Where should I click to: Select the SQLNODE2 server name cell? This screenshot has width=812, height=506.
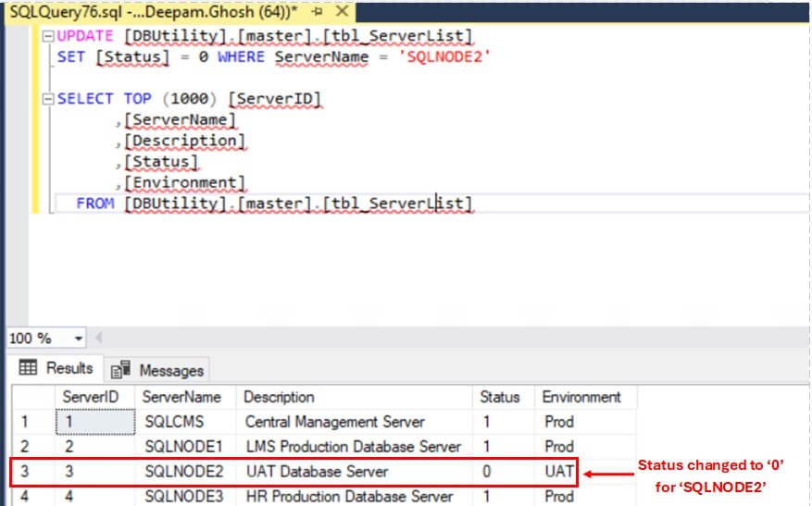184,472
